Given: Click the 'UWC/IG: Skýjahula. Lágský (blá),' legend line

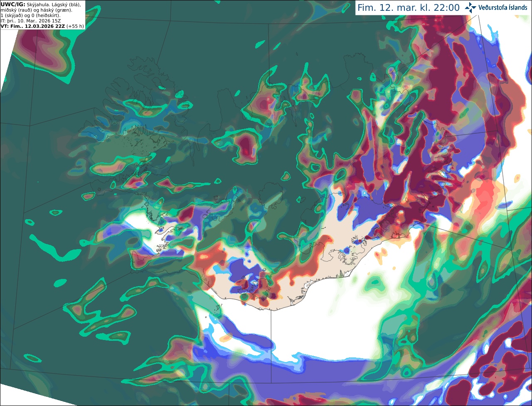Looking at the screenshot, I should pos(41,5).
